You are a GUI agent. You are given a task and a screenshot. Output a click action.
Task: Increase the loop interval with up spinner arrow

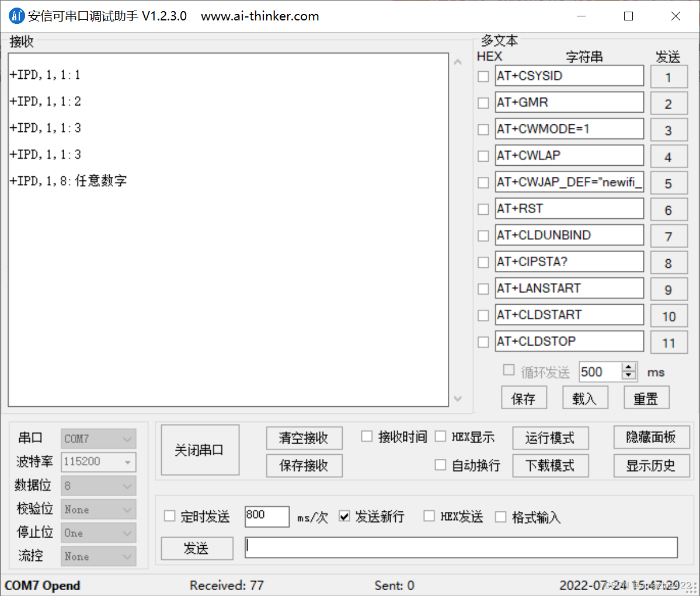[x=629, y=367]
